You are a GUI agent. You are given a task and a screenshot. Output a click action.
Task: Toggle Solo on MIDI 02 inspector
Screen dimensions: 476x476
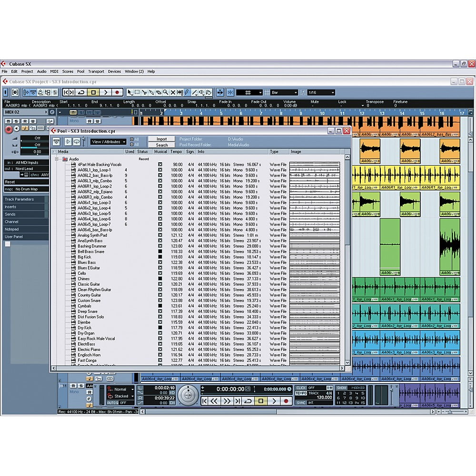pos(16,121)
